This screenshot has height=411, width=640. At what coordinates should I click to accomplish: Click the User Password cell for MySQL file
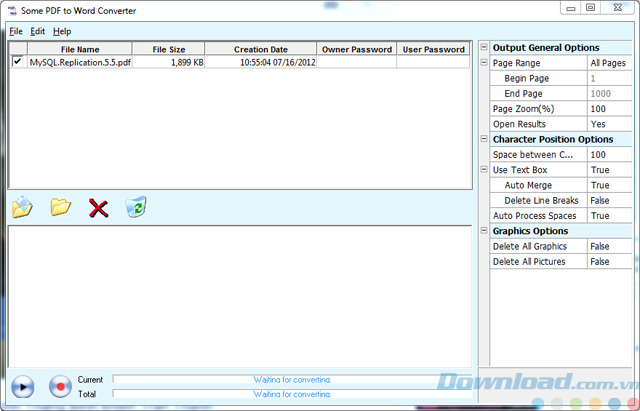[433, 62]
